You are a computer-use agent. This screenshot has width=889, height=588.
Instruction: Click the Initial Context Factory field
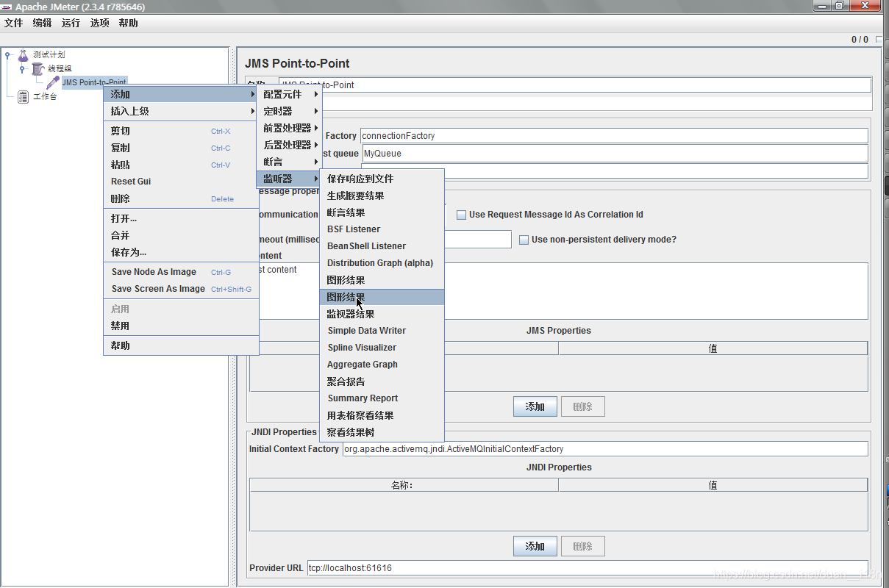(x=605, y=449)
